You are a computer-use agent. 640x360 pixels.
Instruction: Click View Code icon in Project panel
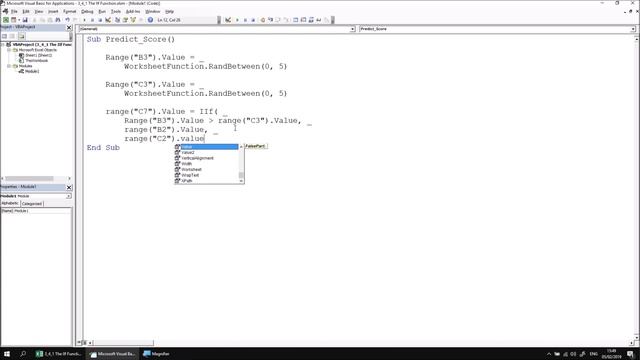(x=4, y=36)
